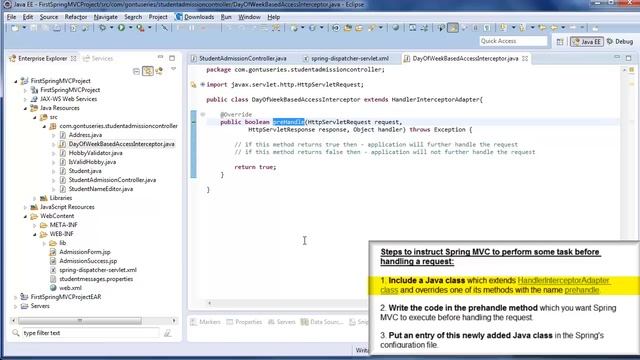This screenshot has height=360, width=640.
Task: Open the dropdown next to the Debug bug icon
Action: point(111,28)
